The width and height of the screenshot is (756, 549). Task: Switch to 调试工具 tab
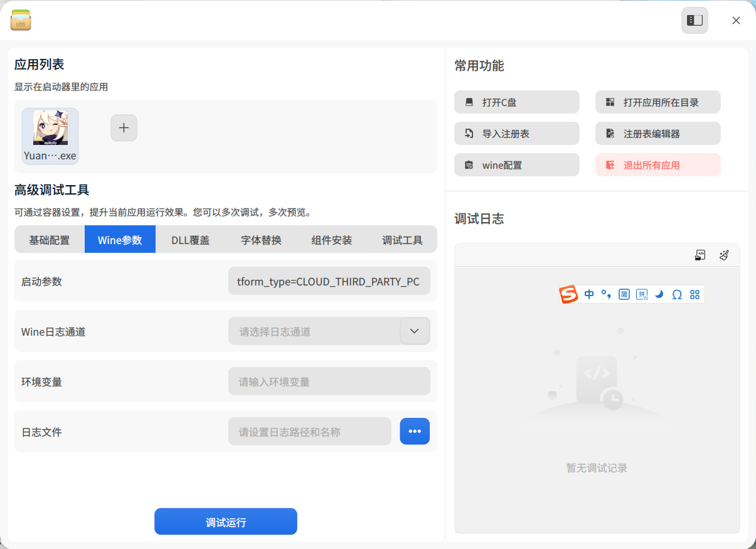(x=402, y=240)
